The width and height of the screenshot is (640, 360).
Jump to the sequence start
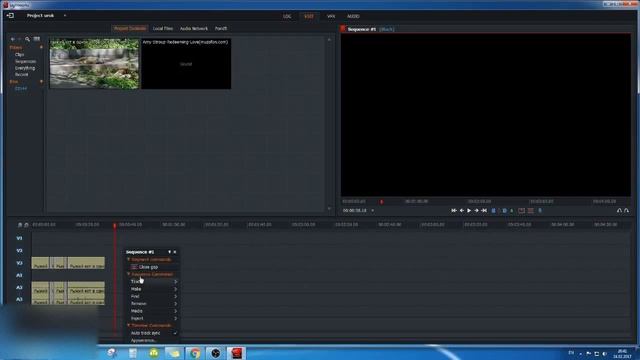tap(454, 211)
